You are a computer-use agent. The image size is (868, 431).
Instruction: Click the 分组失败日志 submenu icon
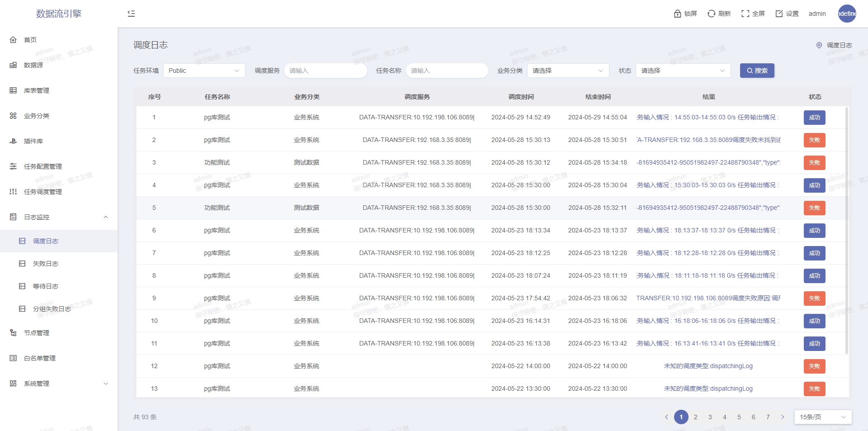coord(22,309)
